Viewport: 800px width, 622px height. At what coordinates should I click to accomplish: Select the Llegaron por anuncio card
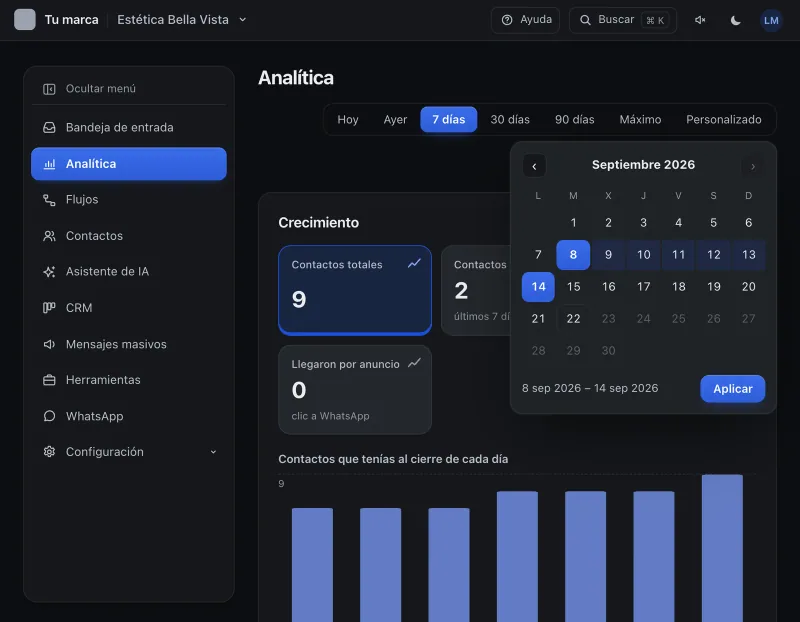[355, 390]
